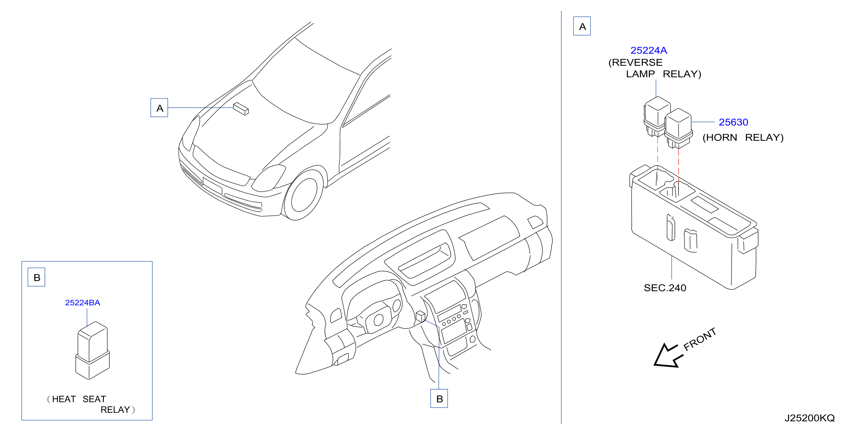Select the heat seat relay illustration
Screen dimensions: 868x435
click(92, 350)
